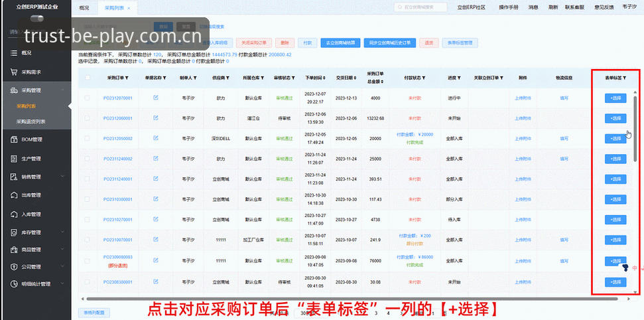The image size is (644, 320).
Task: Edit document name icon for PO2310270001
Action: coord(156,219)
